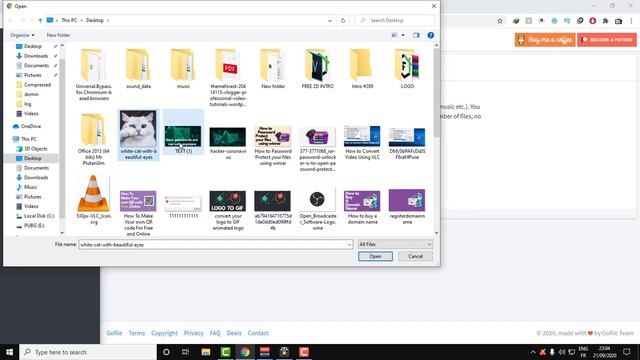Viewport: 640px width, 360px height.
Task: Expand the File name history dropdown
Action: (x=349, y=244)
